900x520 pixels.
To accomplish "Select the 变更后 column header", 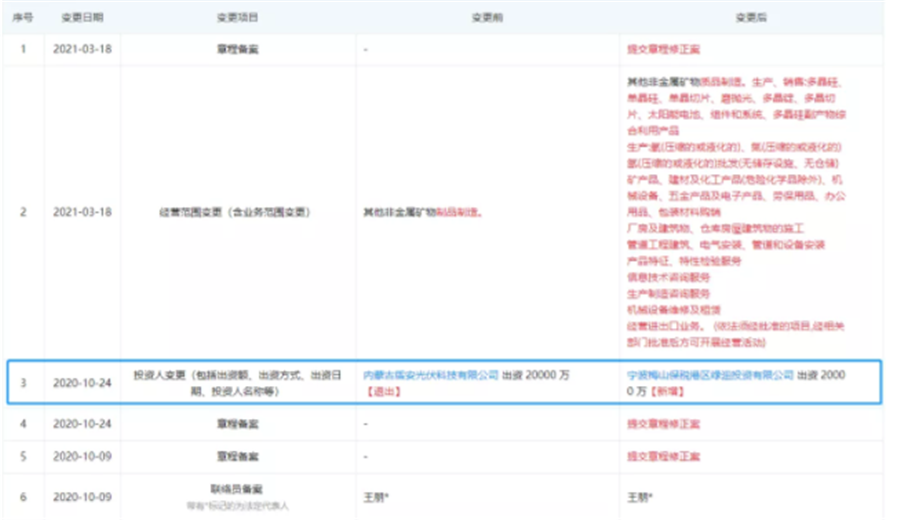I will point(749,17).
